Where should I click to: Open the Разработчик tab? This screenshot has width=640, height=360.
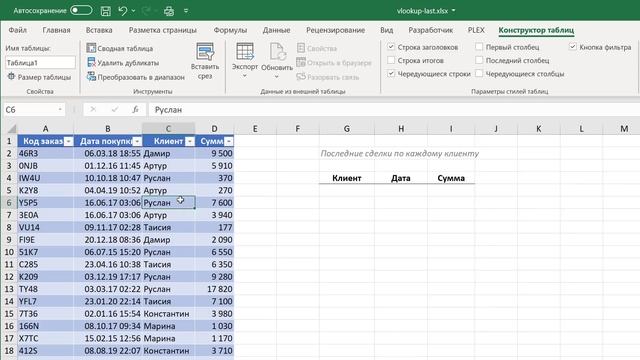(x=431, y=30)
